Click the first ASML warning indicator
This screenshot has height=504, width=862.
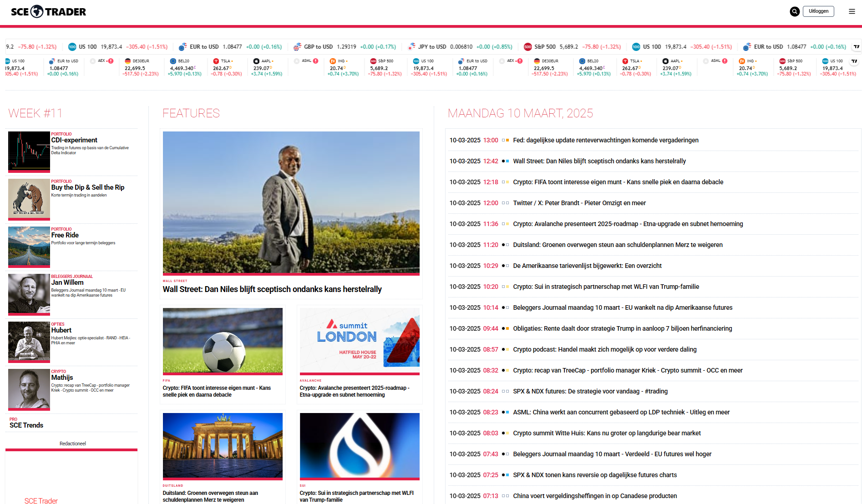316,61
